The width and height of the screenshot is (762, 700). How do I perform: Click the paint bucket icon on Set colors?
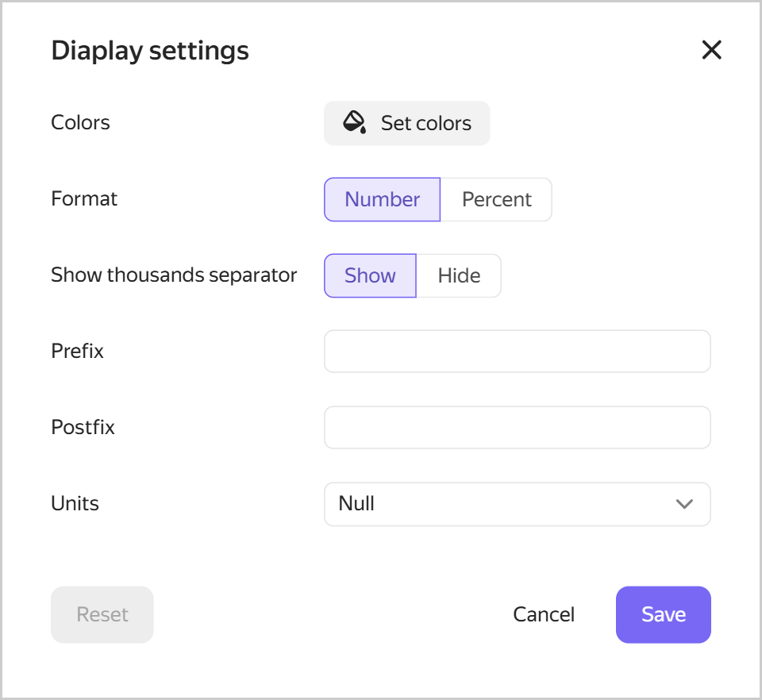(352, 122)
